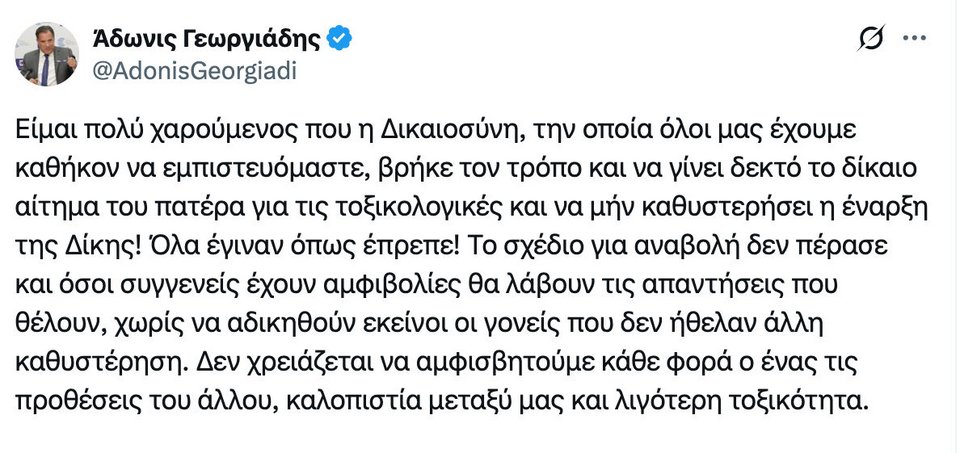The height and width of the screenshot is (453, 960).
Task: Click the blue verified checkmark badge
Action: coord(341,39)
